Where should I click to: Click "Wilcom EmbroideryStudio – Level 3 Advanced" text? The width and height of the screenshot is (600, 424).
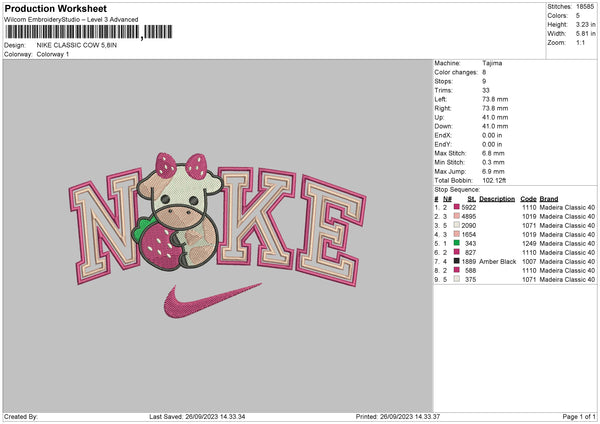pyautogui.click(x=71, y=20)
